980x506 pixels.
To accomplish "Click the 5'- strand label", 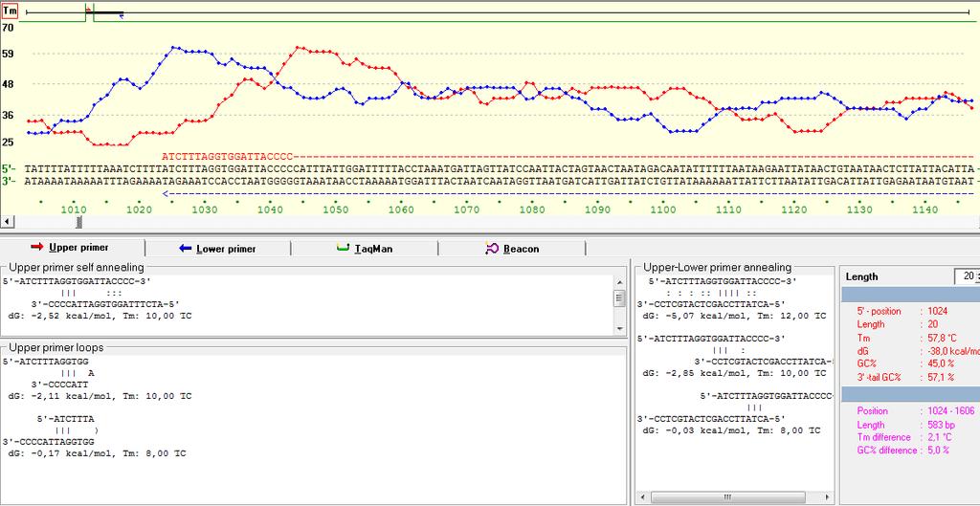I will coord(9,168).
